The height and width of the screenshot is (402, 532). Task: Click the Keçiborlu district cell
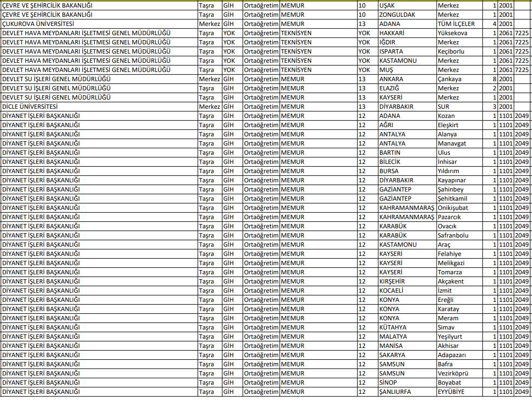(x=459, y=51)
